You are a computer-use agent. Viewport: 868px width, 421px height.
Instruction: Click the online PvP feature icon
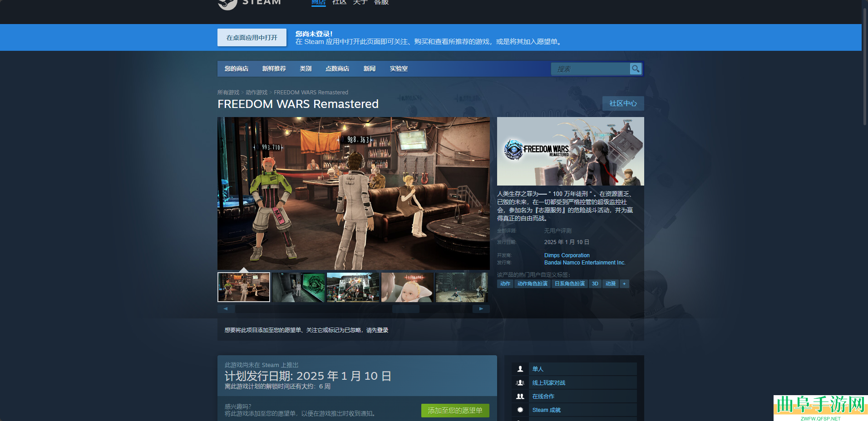click(520, 382)
